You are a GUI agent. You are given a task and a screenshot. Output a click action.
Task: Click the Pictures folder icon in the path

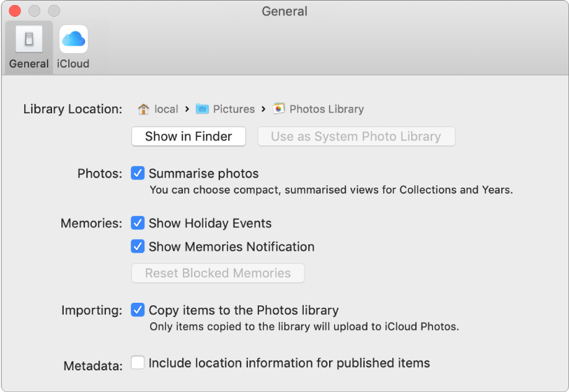(203, 109)
